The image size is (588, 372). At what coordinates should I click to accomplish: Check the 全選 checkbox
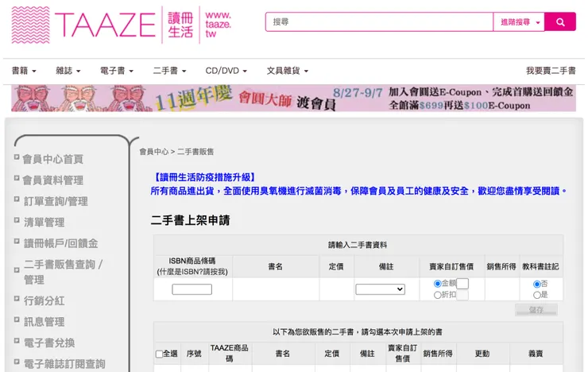(x=159, y=354)
